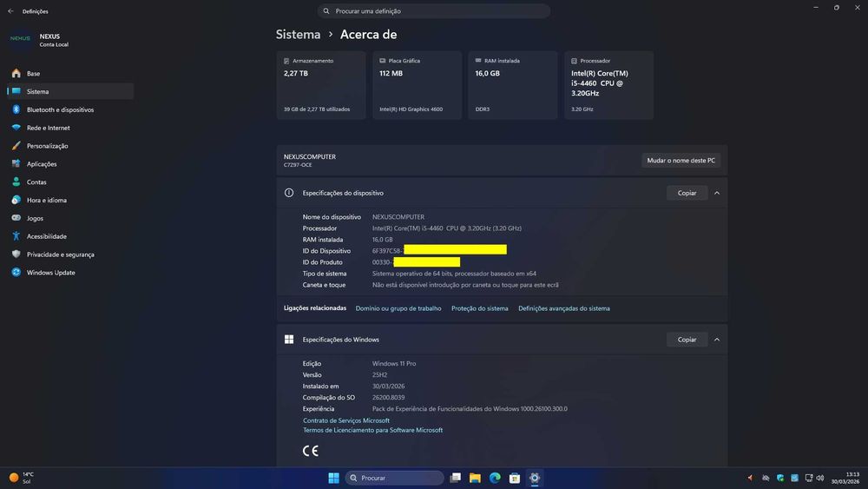
Task: Click the Hora e idioma globe icon
Action: [16, 200]
